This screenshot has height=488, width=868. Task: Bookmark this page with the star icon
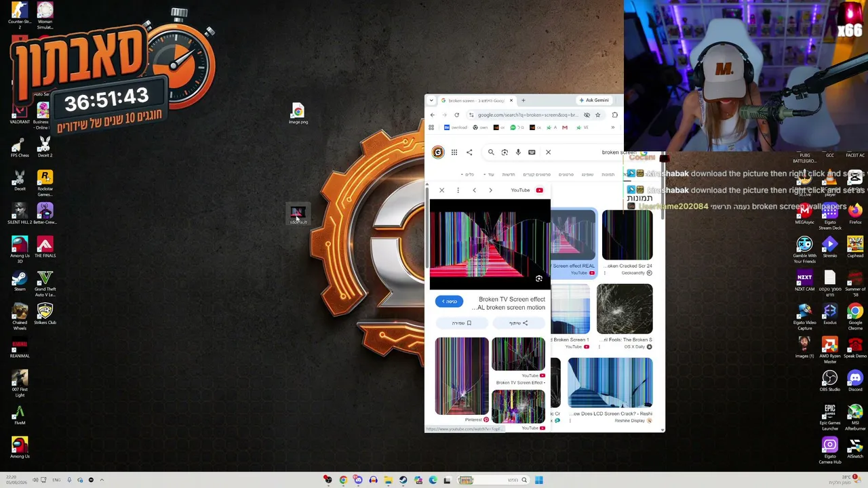(x=597, y=115)
